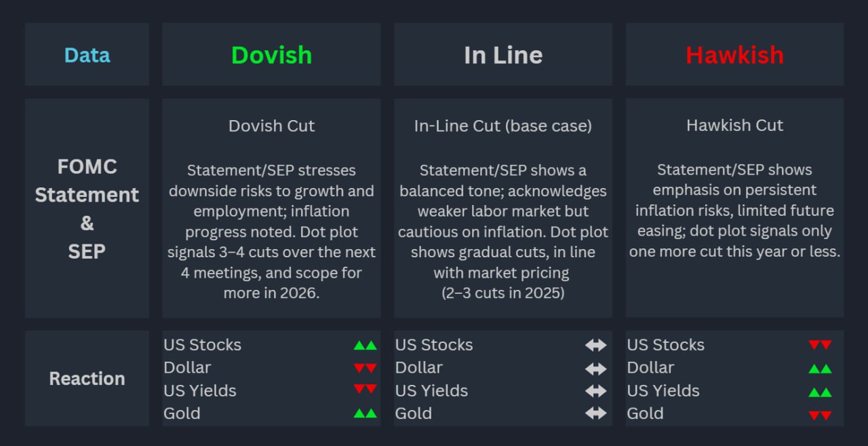Click the Hawkish Cut title text
This screenshot has width=868, height=446.
coord(734,126)
